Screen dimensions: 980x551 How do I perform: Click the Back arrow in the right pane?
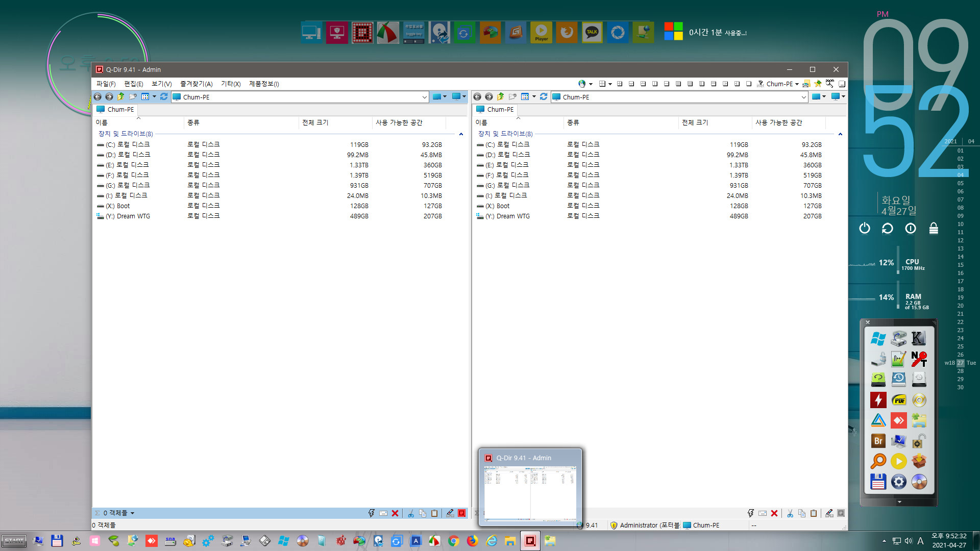pyautogui.click(x=477, y=97)
